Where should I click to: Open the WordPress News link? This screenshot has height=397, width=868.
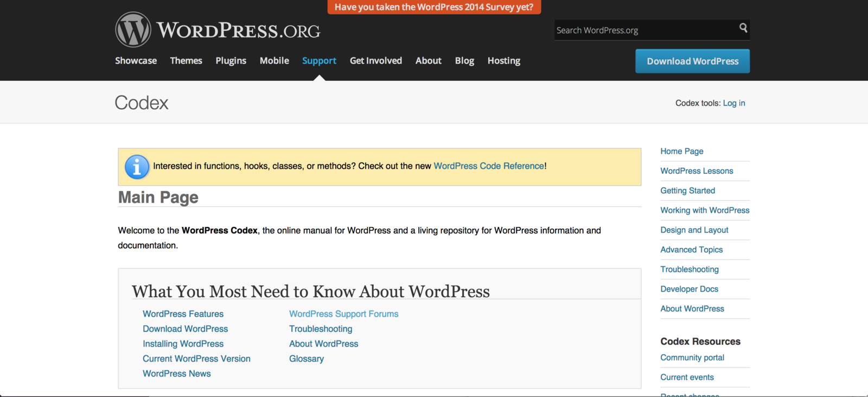(x=176, y=374)
